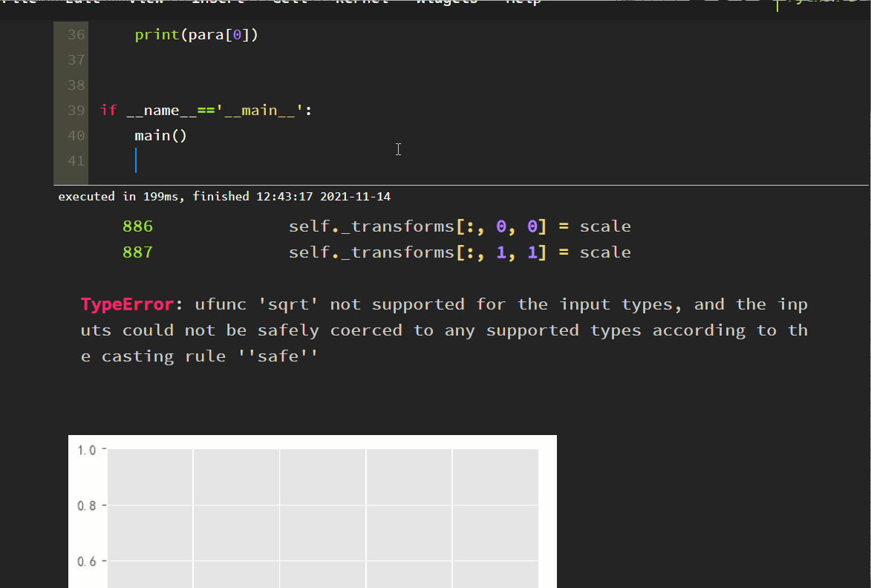Place cursor on the main() call

(160, 135)
